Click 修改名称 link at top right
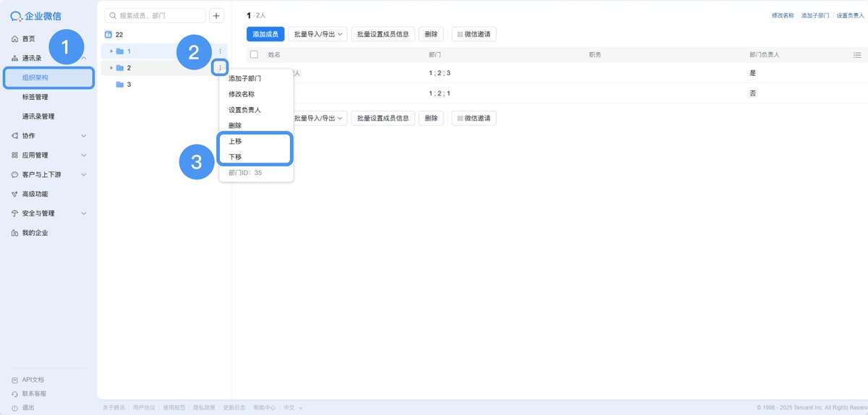868x415 pixels. pyautogui.click(x=783, y=15)
